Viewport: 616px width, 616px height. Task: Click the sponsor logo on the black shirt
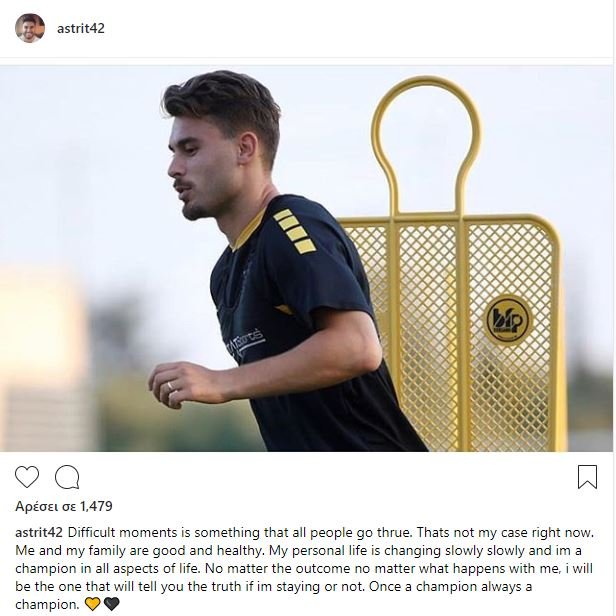click(245, 342)
